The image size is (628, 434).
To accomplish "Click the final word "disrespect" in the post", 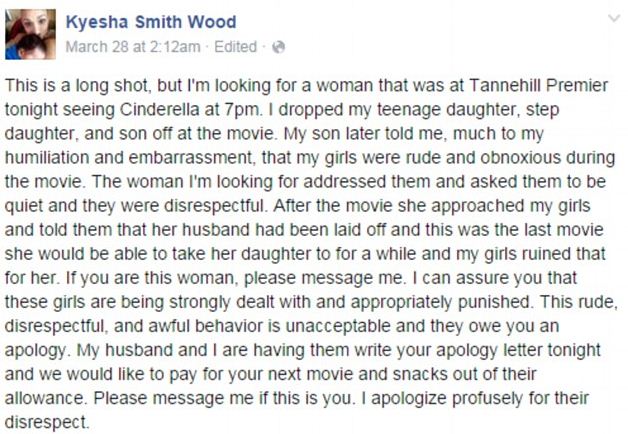I will (x=45, y=422).
